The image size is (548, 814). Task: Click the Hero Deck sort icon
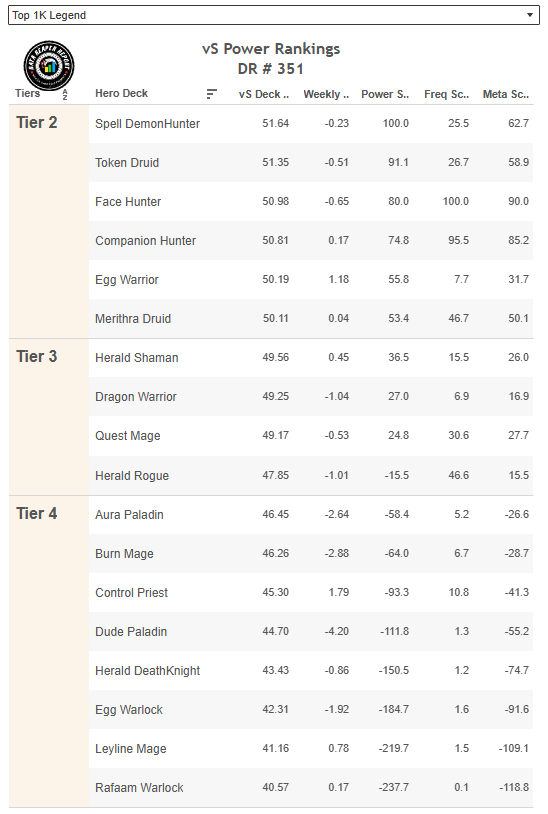(211, 94)
